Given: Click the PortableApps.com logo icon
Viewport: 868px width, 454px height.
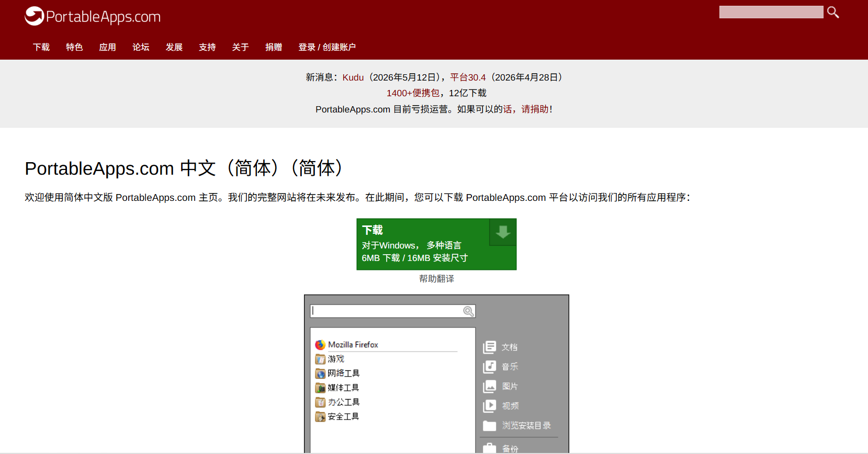Looking at the screenshot, I should (35, 16).
